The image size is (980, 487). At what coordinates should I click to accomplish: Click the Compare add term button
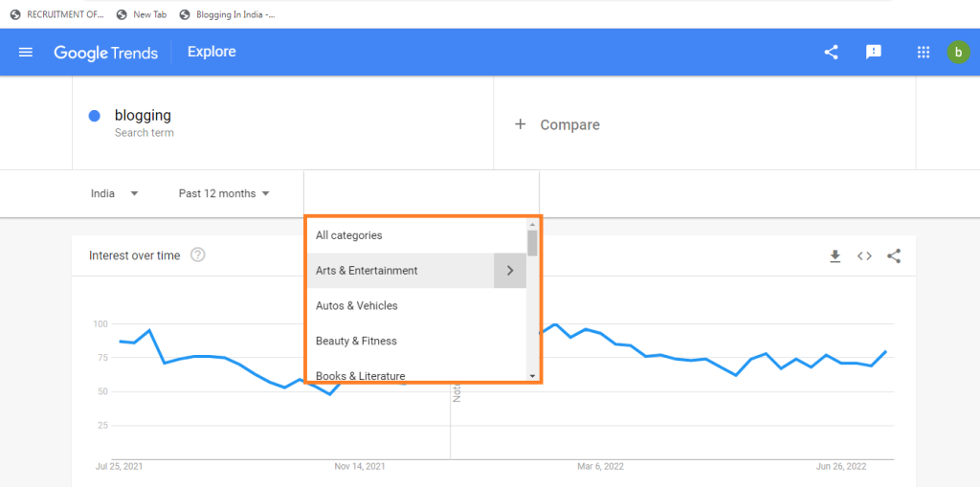click(557, 124)
